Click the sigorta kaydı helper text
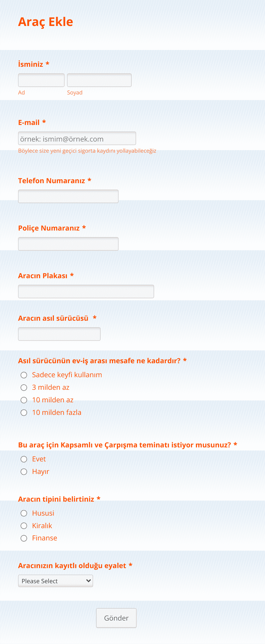Image resolution: width=265 pixels, height=644 pixels. 87,151
